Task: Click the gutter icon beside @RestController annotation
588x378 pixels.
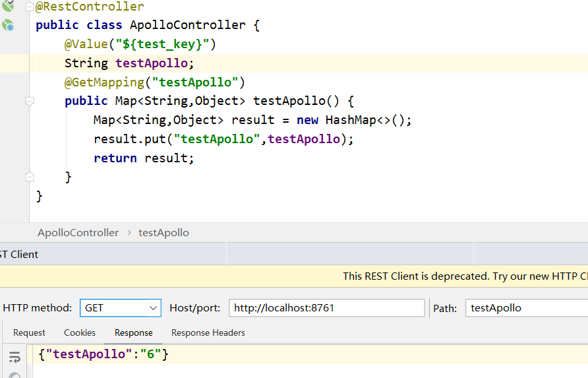Action: 8,7
